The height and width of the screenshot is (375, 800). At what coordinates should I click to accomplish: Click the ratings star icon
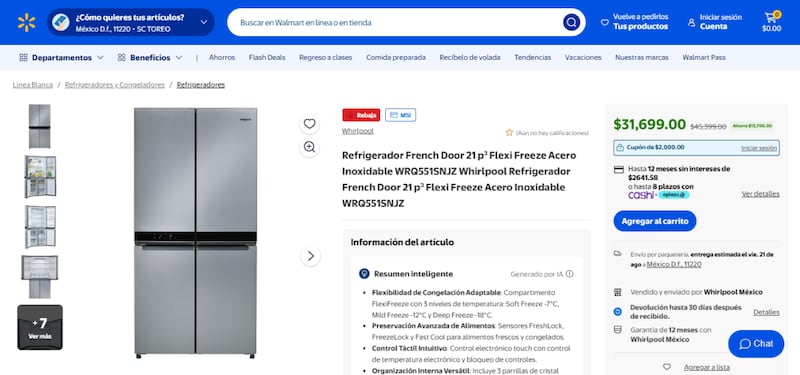(509, 133)
